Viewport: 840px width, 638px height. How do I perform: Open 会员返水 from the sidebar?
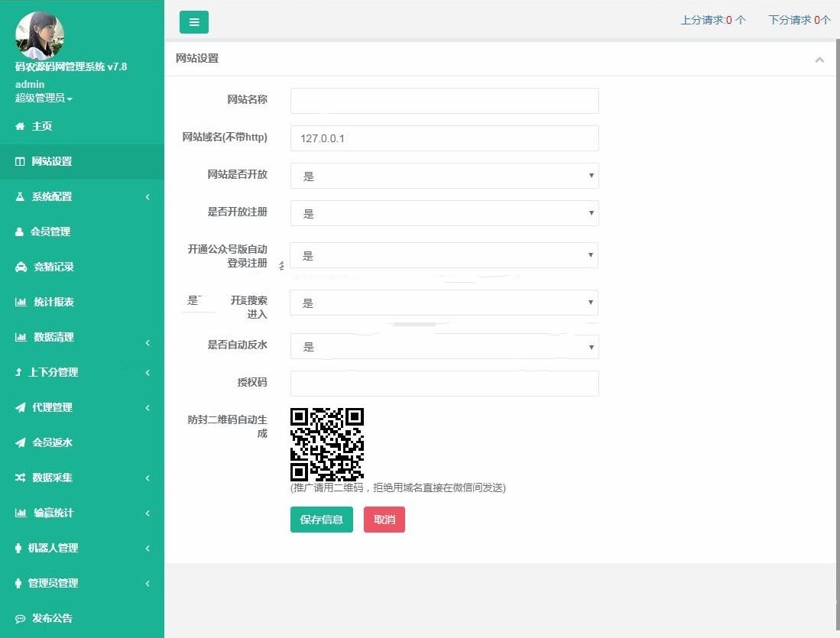52,442
